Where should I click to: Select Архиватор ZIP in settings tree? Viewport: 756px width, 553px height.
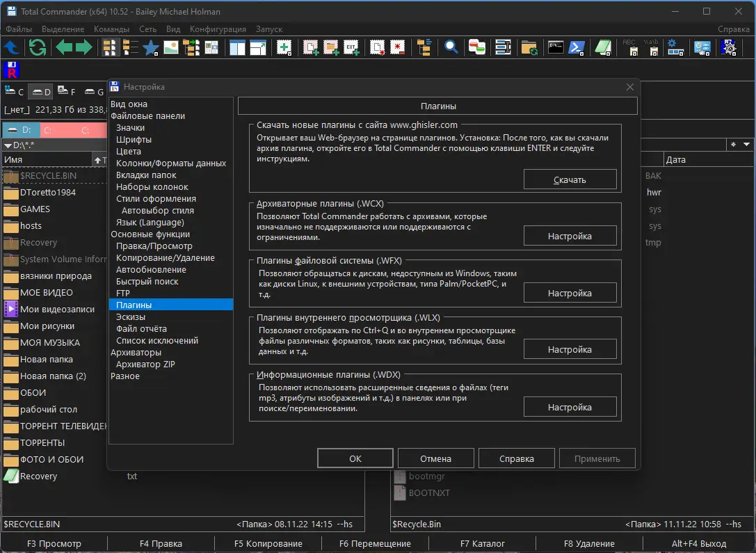(x=145, y=364)
